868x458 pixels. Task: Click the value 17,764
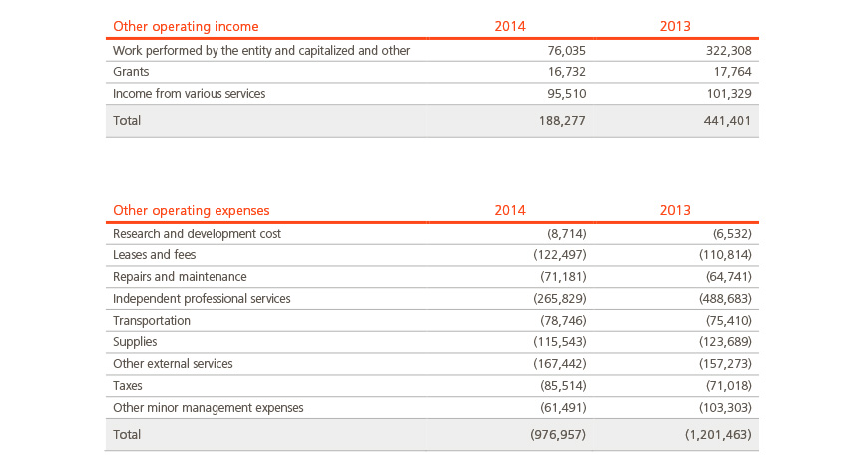pos(732,72)
